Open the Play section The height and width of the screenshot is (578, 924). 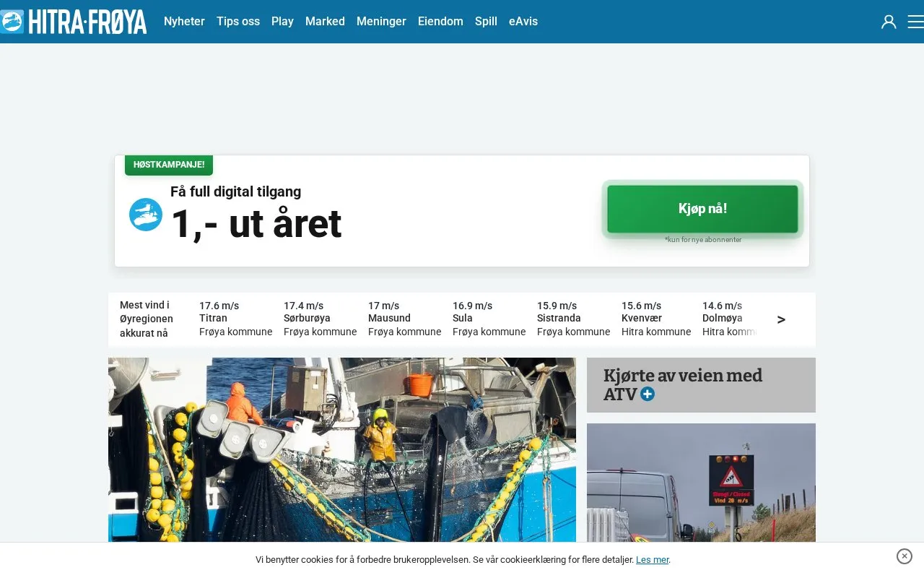pos(282,22)
